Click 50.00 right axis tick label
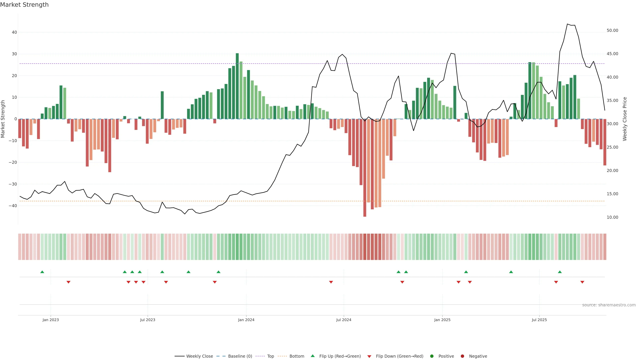The image size is (644, 362). tap(612, 31)
